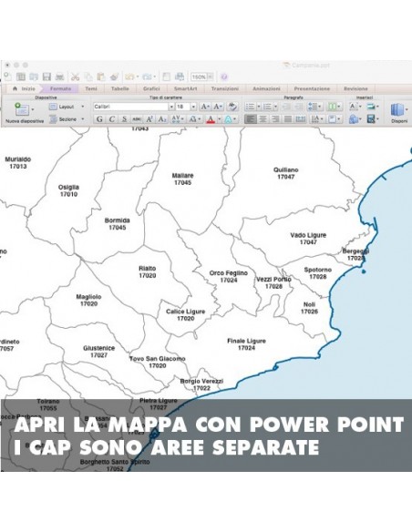The width and height of the screenshot is (412, 532).
Task: Apply underline with the S button
Action: pyautogui.click(x=124, y=119)
